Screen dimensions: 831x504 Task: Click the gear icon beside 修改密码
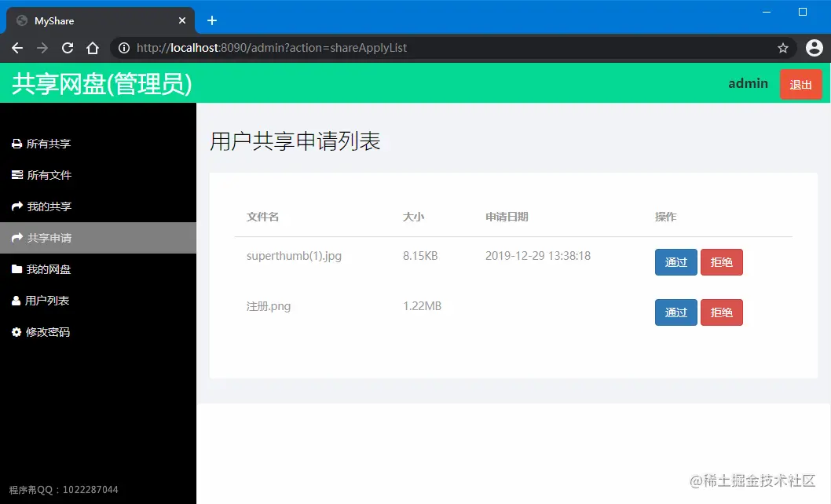(x=16, y=332)
